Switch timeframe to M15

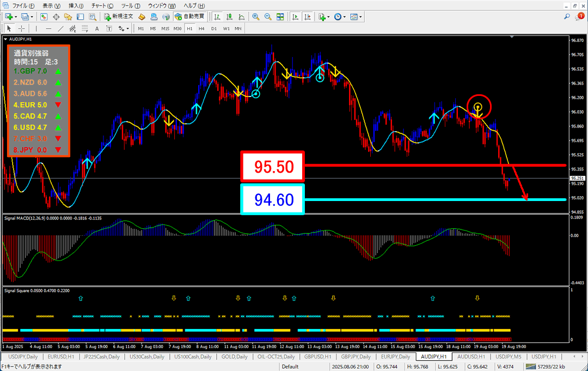[165, 28]
